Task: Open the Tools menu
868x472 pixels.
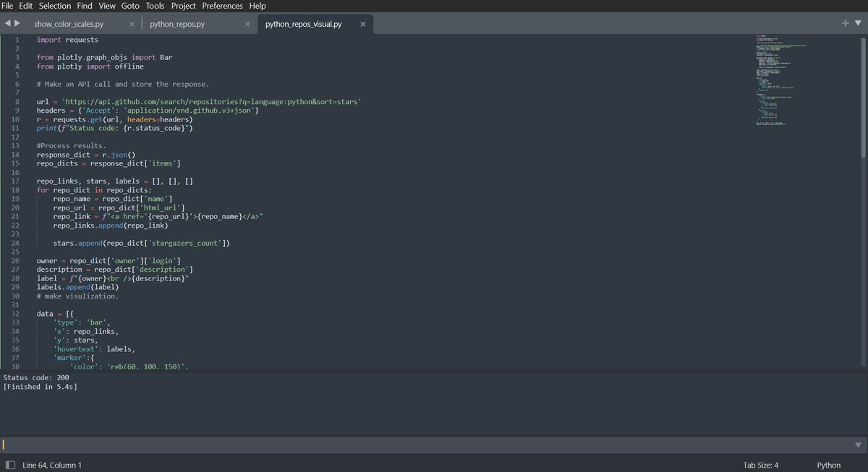Action: (x=155, y=5)
